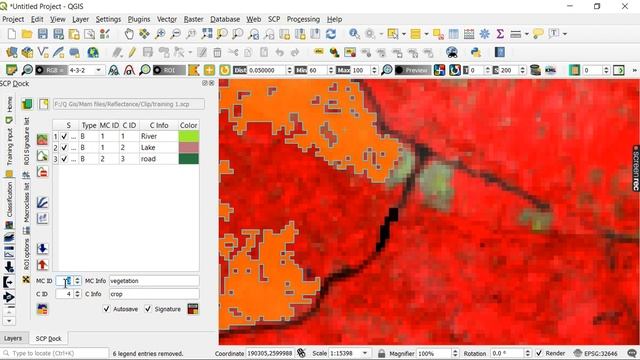The width and height of the screenshot is (640, 360).
Task: Click the import signatures blue arrow icon
Action: click(x=42, y=249)
